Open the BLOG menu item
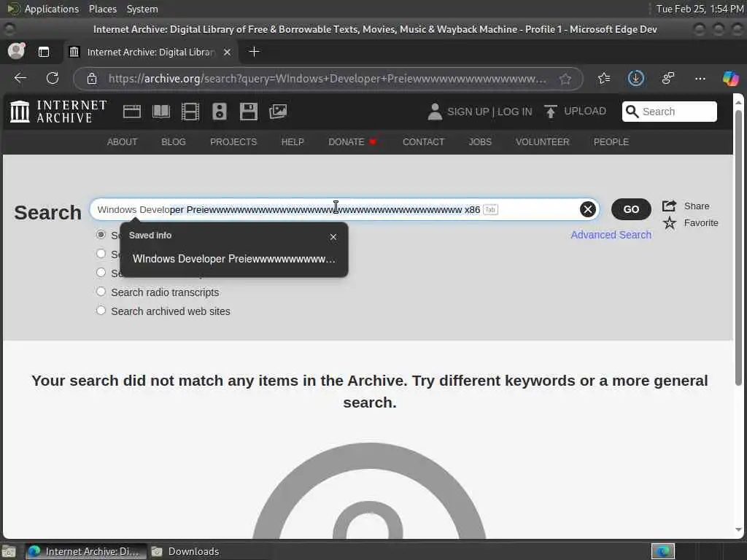 174,142
